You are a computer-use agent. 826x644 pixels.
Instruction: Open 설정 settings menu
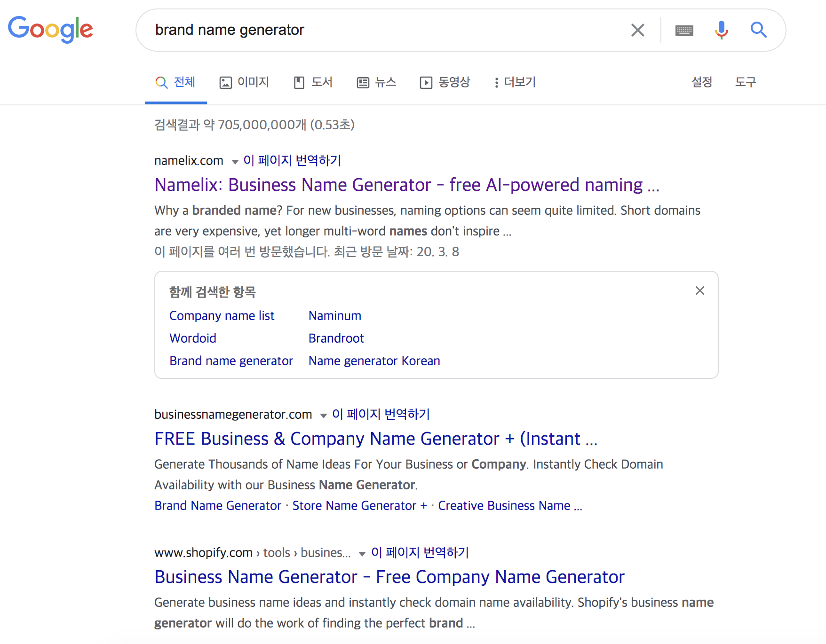(701, 82)
